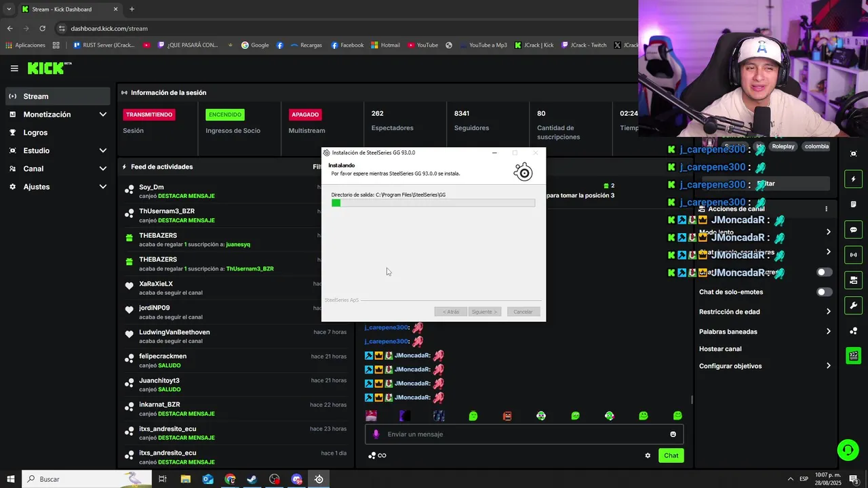Minimize the SteelSeries GG installer window
The width and height of the screenshot is (868, 488).
494,153
